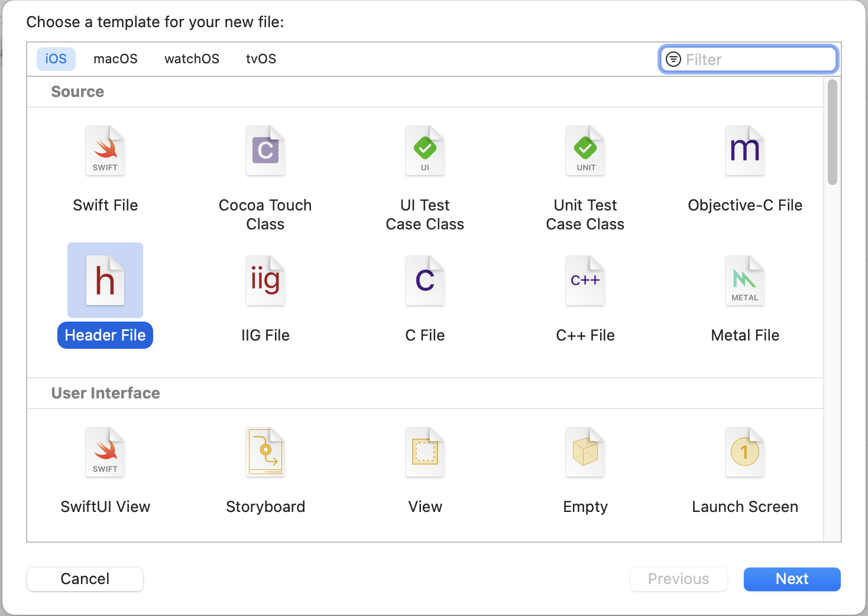Select the Storyboard template icon
868x616 pixels.
click(x=265, y=452)
